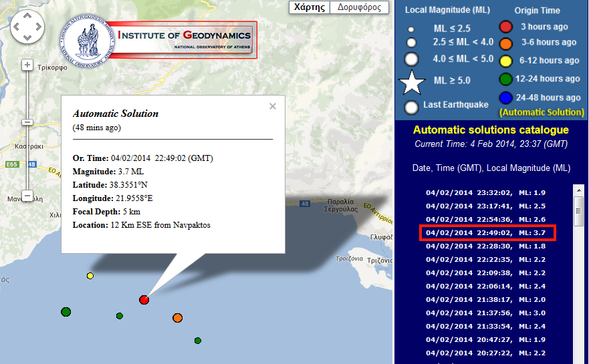Select the 22:49:02 ML 3.7 entry
Viewport: 589px width, 364px height.
[x=487, y=232]
